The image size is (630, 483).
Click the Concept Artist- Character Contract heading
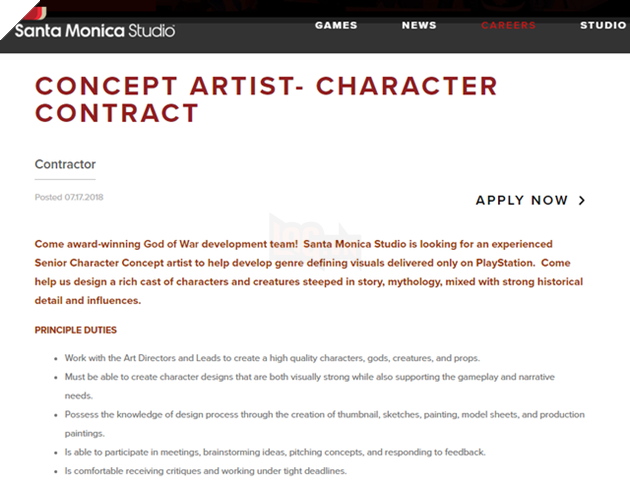(x=266, y=98)
